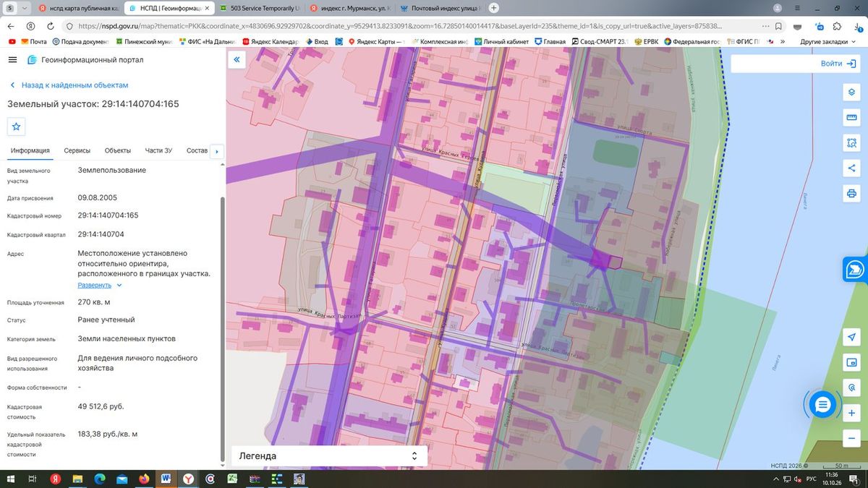Image resolution: width=868 pixels, height=488 pixels.
Task: Open the Части ЗУ tab
Action: click(158, 150)
